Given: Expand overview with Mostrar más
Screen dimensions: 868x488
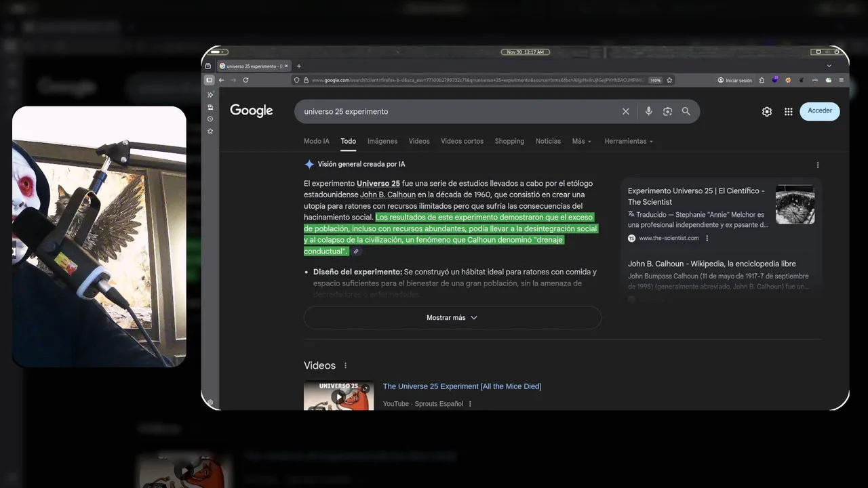Looking at the screenshot, I should click(452, 317).
